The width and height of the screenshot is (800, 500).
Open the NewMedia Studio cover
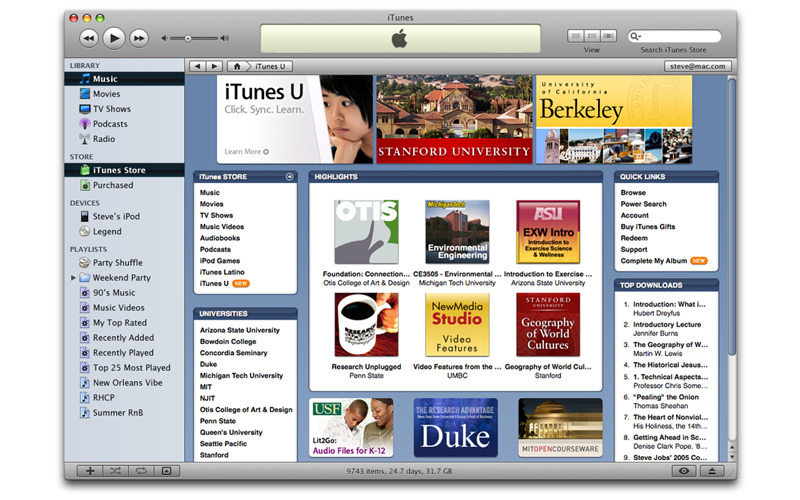(457, 324)
